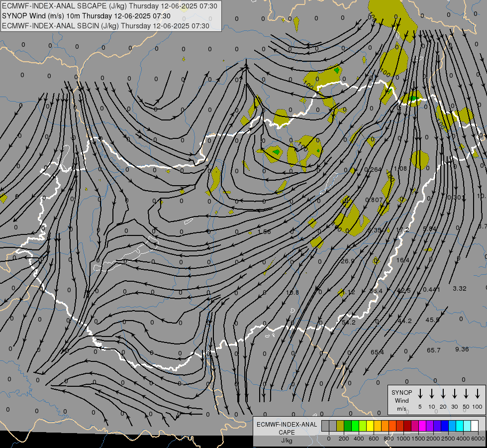The height and width of the screenshot is (448, 487).
Task: Pick the pure blue CAPE legend swatch
Action: 444,426
